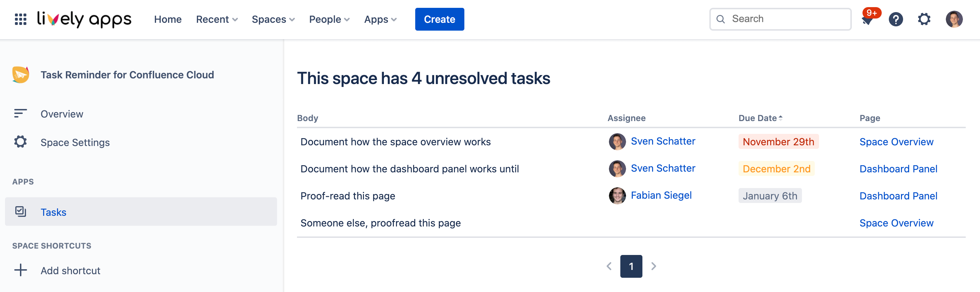Open Sven Schatter link in the December 2nd row
This screenshot has width=980, height=292.
click(x=663, y=168)
